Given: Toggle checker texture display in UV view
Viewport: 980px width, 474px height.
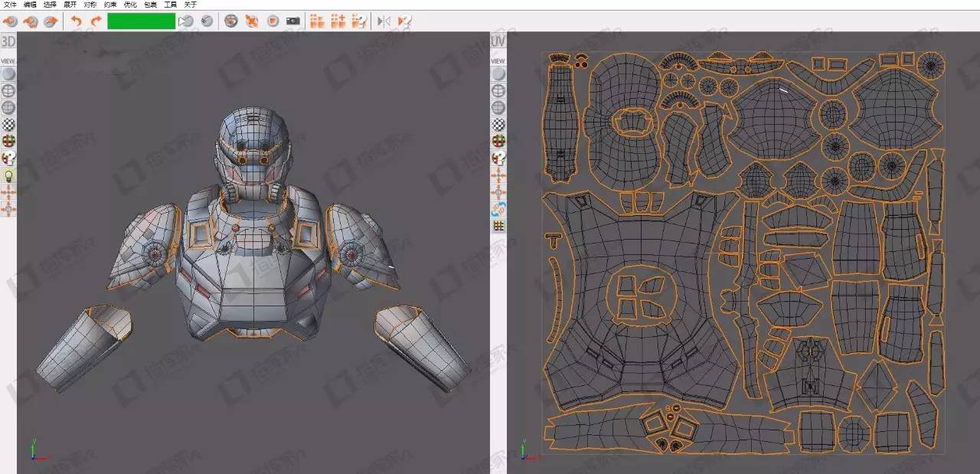Looking at the screenshot, I should pos(498,125).
